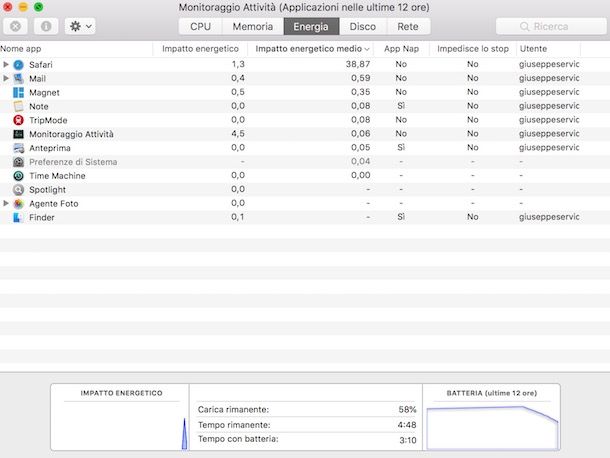Click the Mail app icon
610x458 pixels.
18,79
